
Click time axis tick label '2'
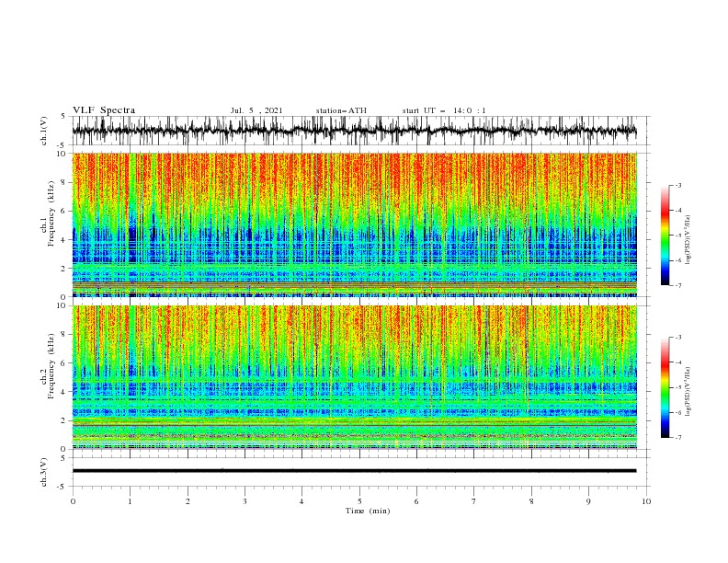click(x=188, y=501)
